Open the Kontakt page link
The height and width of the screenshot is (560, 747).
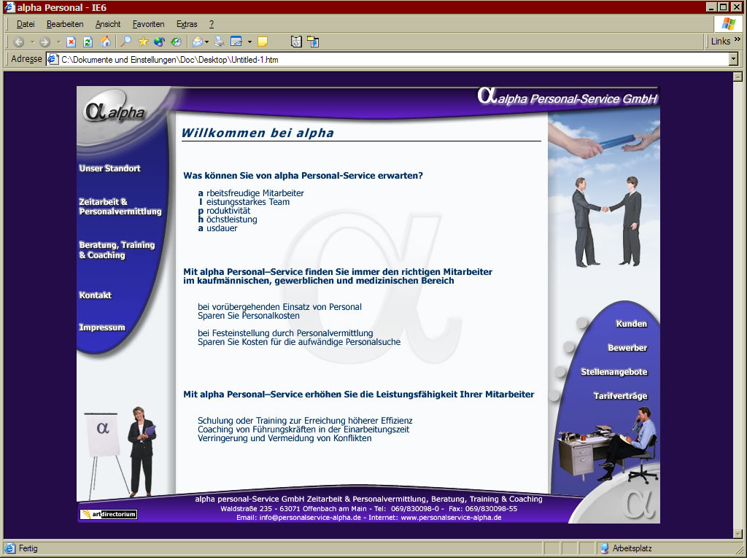click(x=96, y=295)
